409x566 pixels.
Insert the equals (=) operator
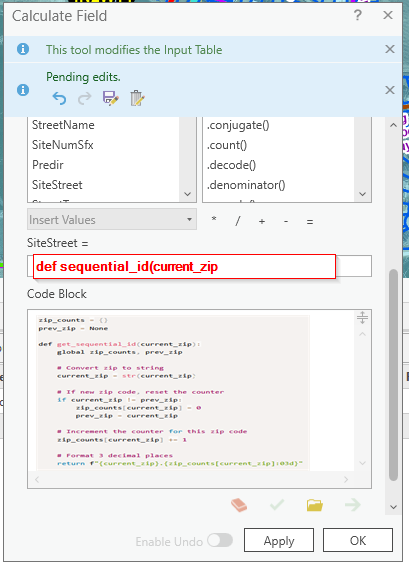(x=310, y=222)
